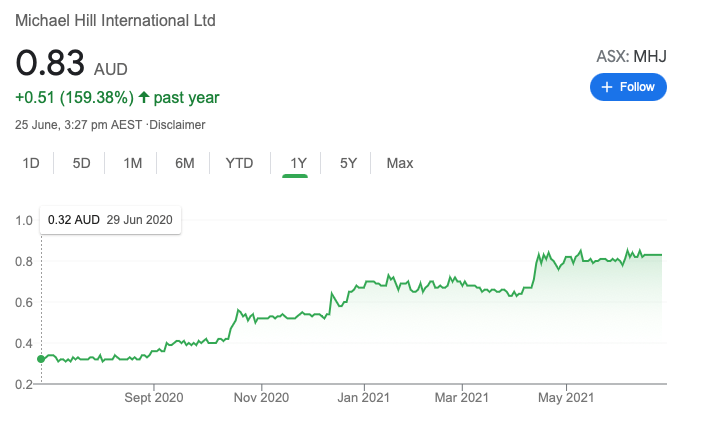Show the Max history range
The image size is (701, 422).
(400, 163)
